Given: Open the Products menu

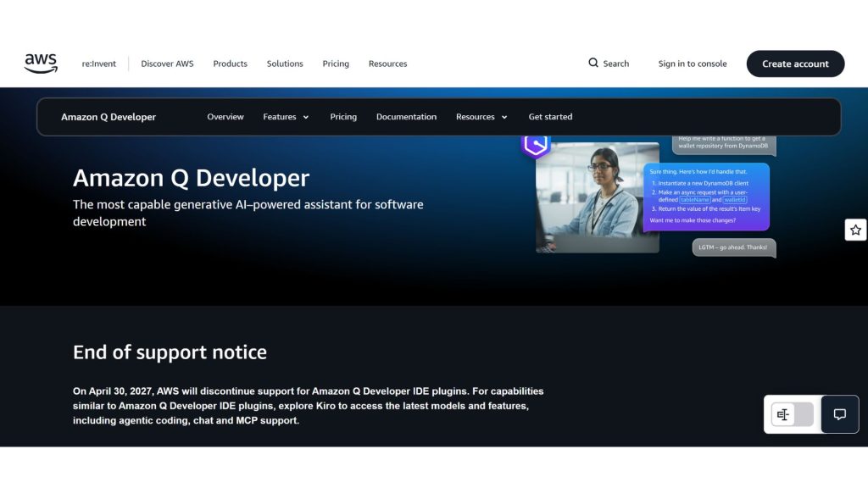Looking at the screenshot, I should 231,64.
